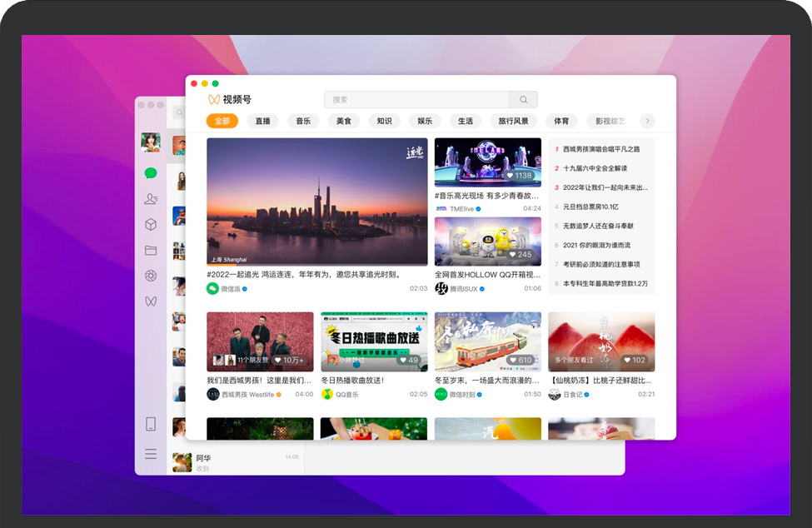This screenshot has width=812, height=528.
Task: Open trending topic 考研前必须知道的注意事项
Action: (601, 264)
